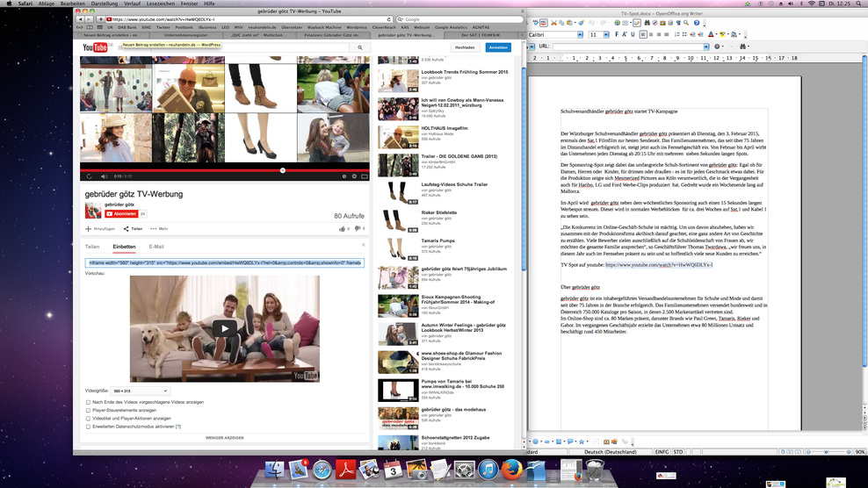Open Writer Help question mark icon
The image size is (868, 488).
(x=697, y=23)
